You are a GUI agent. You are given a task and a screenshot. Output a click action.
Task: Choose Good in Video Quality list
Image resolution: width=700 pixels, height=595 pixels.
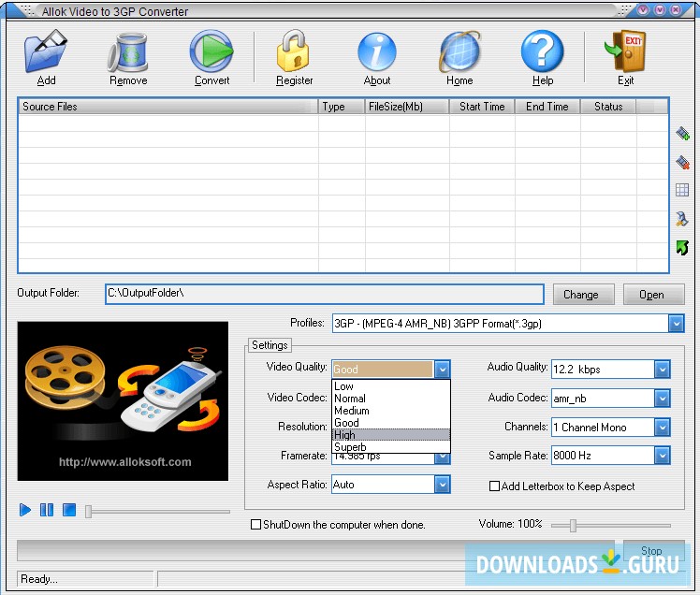coord(391,422)
